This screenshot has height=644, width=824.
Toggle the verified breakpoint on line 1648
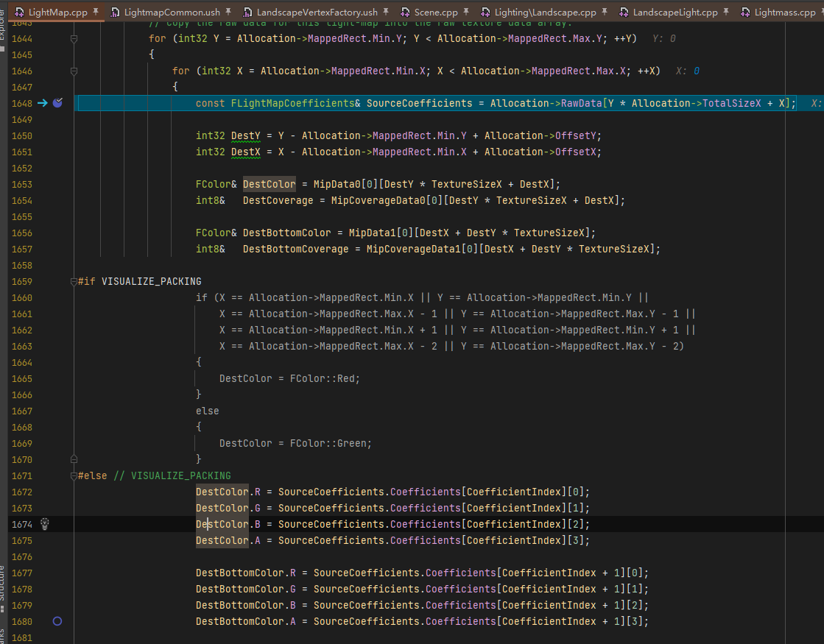[x=58, y=103]
